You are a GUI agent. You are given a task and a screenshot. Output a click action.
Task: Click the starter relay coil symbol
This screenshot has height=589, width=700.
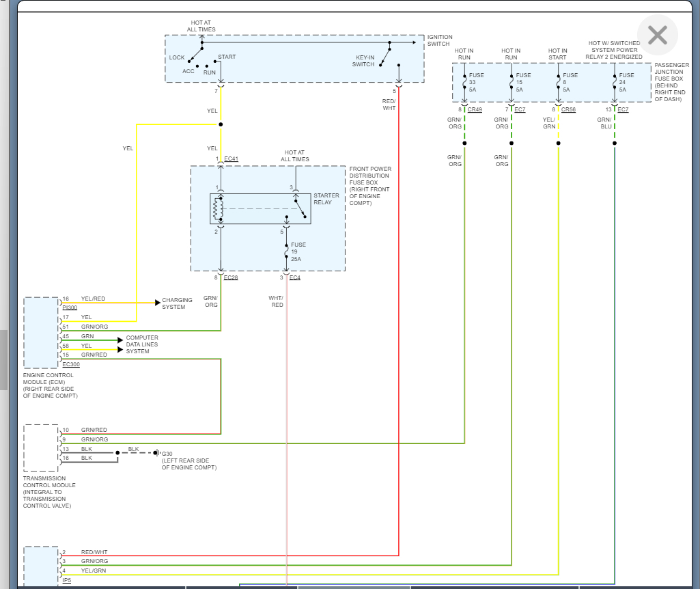click(x=218, y=208)
